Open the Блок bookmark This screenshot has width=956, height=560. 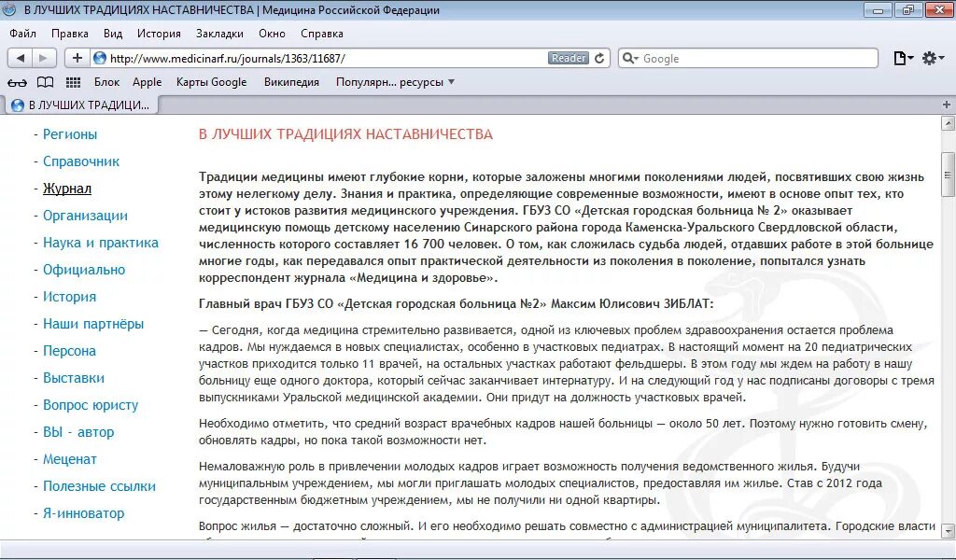coord(106,82)
